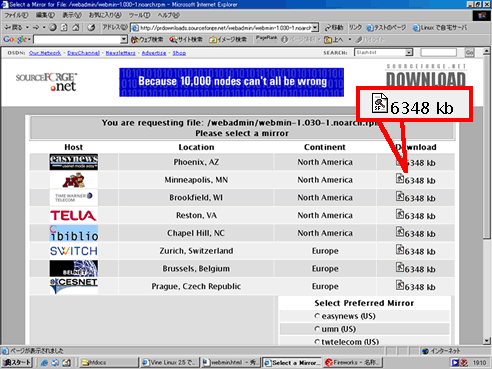Image resolution: width=492 pixels, height=369 pixels.
Task: Click the browser Refresh toolbar icon
Action: click(x=64, y=27)
